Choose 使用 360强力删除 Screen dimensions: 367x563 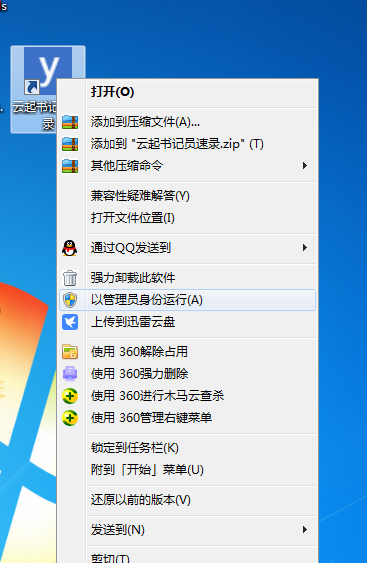(187, 374)
